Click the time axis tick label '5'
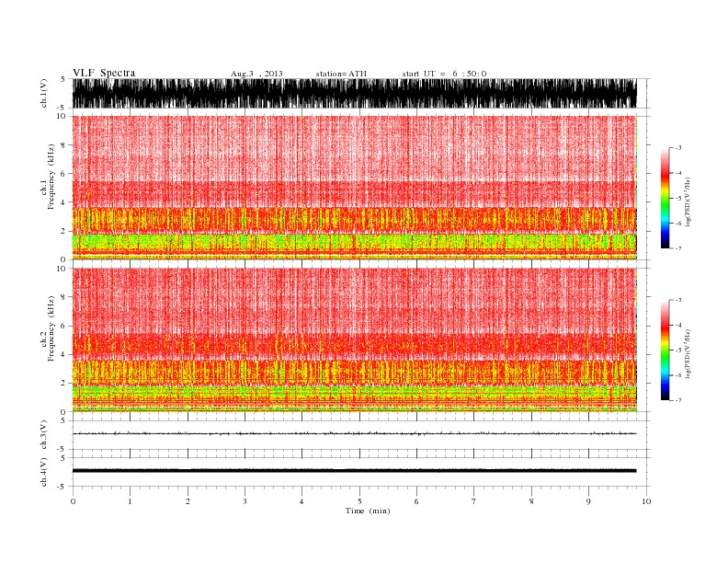 [359, 501]
